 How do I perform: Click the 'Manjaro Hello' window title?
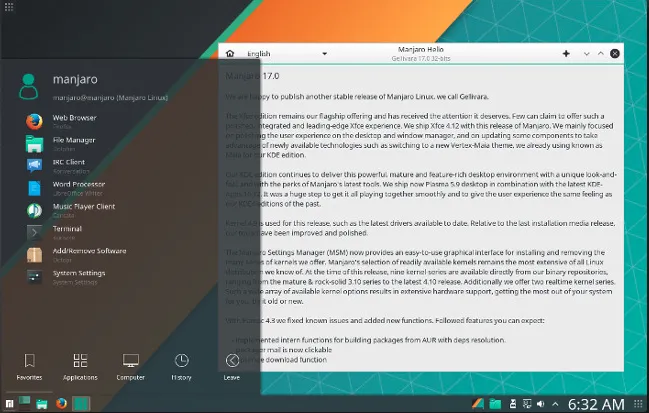[x=421, y=49]
